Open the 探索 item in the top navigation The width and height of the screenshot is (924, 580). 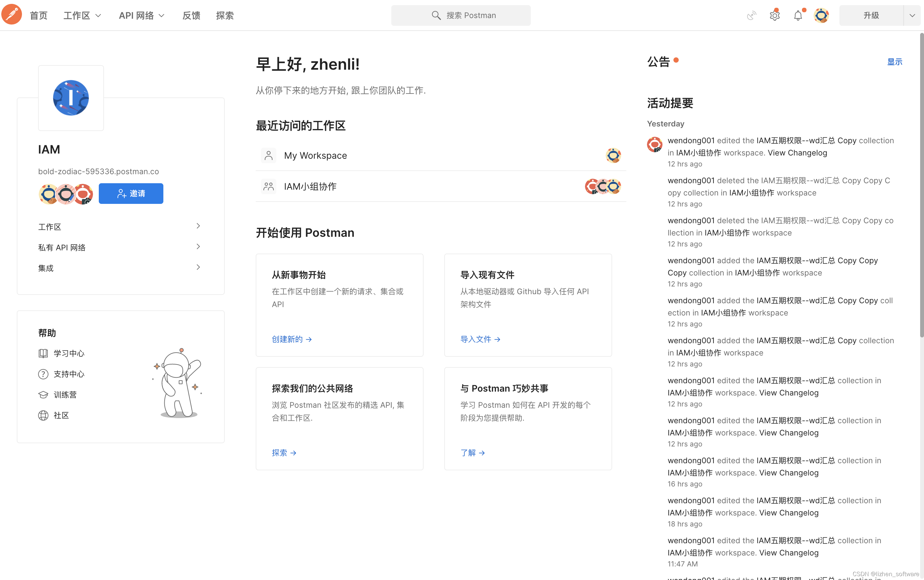(x=224, y=15)
